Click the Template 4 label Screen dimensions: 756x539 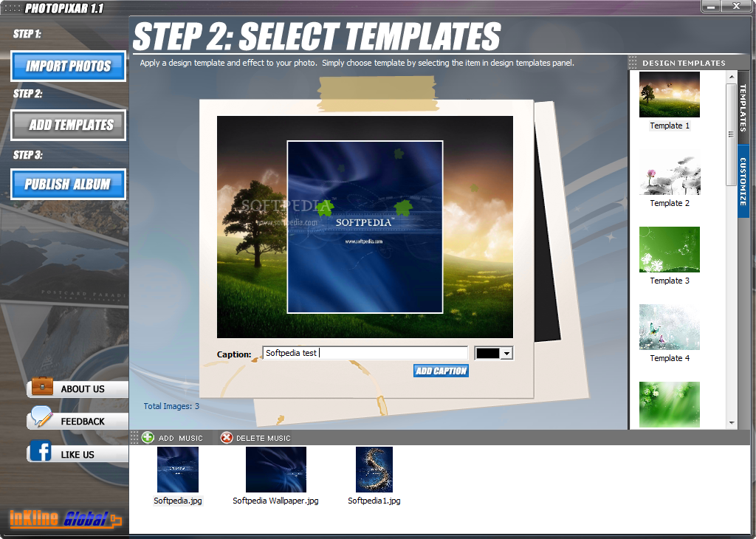670,358
